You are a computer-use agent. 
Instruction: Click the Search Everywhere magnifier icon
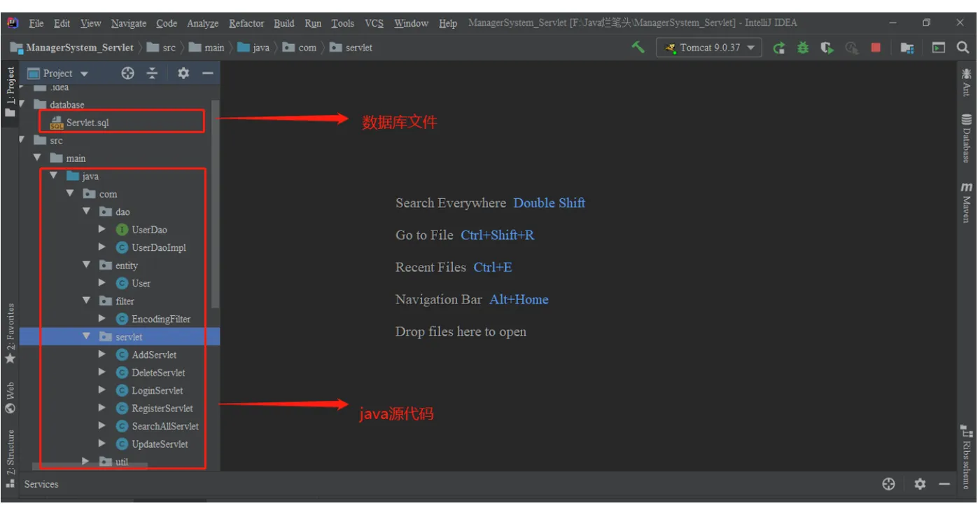[963, 48]
